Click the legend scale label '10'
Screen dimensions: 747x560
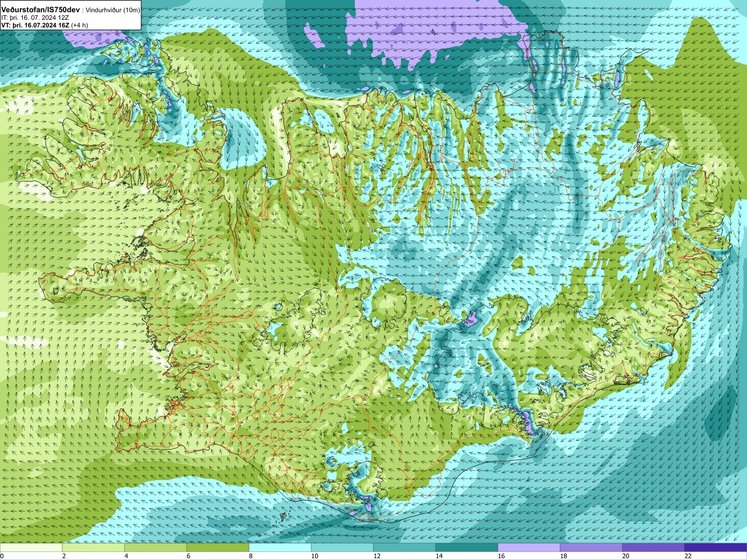click(x=315, y=556)
